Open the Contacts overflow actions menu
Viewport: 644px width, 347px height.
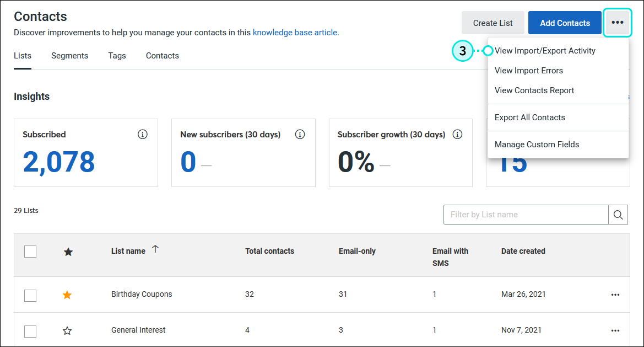[617, 23]
